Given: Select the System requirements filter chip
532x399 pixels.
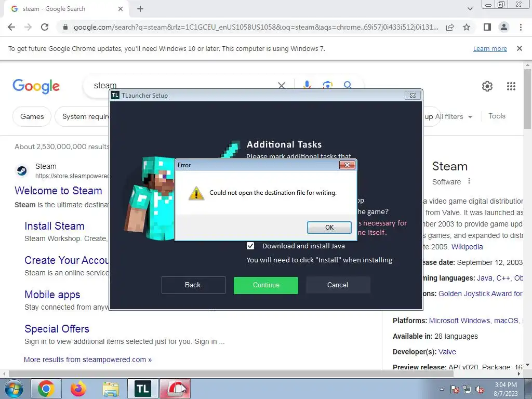Looking at the screenshot, I should 83,117.
